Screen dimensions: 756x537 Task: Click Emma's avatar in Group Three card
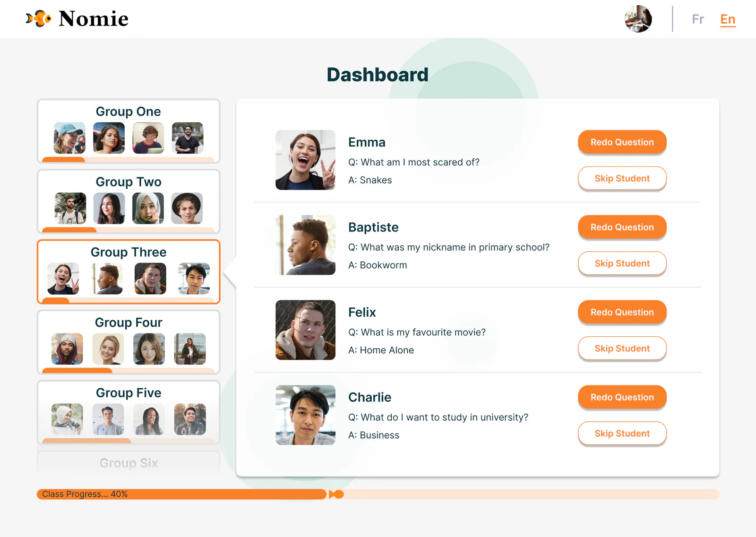pos(63,279)
